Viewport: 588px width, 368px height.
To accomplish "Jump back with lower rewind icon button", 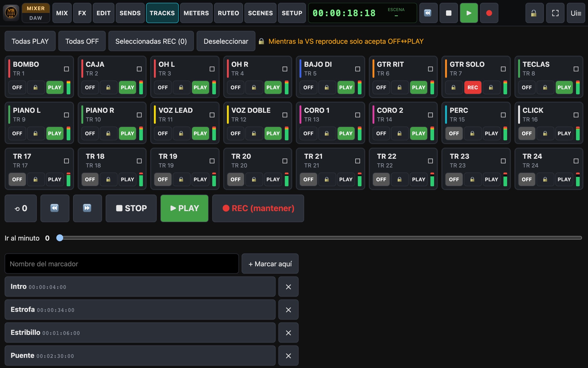I will coord(55,208).
